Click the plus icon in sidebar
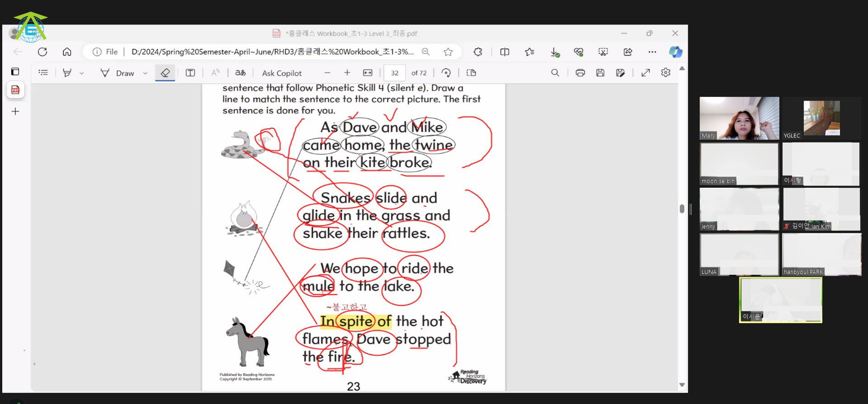Image resolution: width=868 pixels, height=404 pixels. [x=15, y=111]
